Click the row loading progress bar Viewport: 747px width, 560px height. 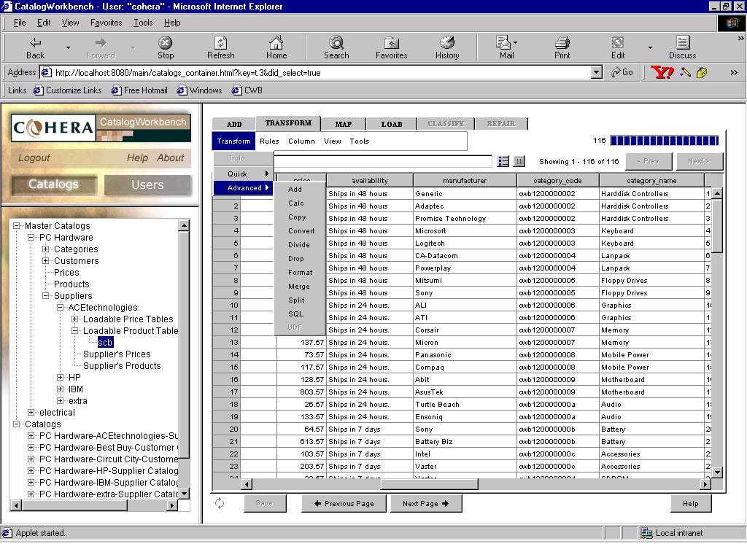(x=664, y=141)
